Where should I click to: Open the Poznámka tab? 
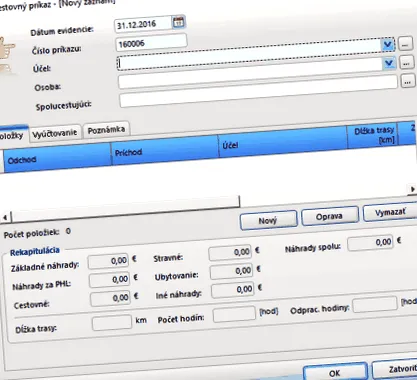coord(106,130)
